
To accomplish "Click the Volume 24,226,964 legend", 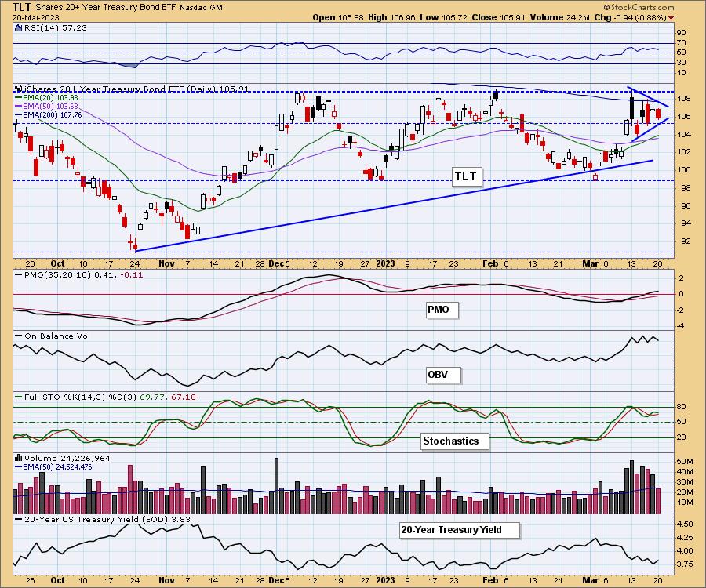I will click(x=63, y=458).
